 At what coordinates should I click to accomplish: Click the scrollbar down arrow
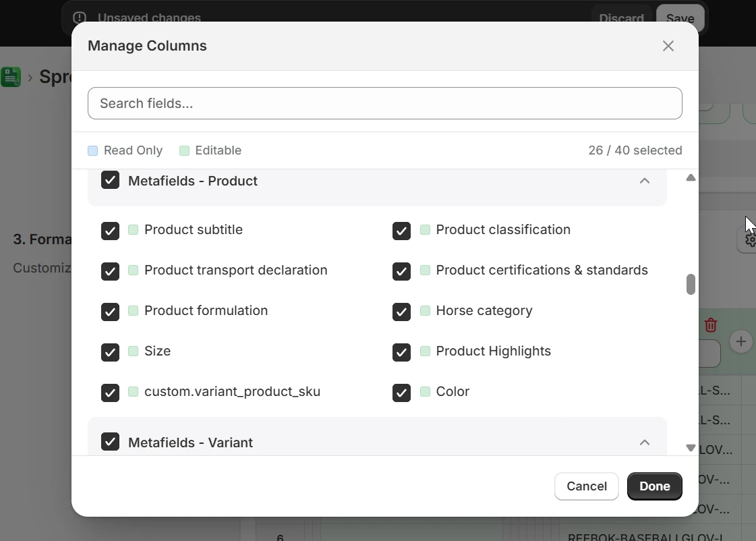pyautogui.click(x=691, y=448)
